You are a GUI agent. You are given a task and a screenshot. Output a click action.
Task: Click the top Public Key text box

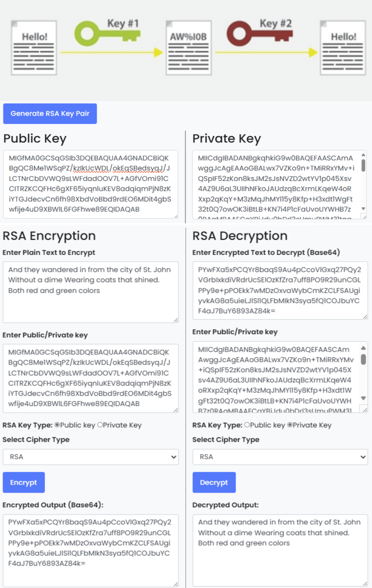pyautogui.click(x=90, y=184)
